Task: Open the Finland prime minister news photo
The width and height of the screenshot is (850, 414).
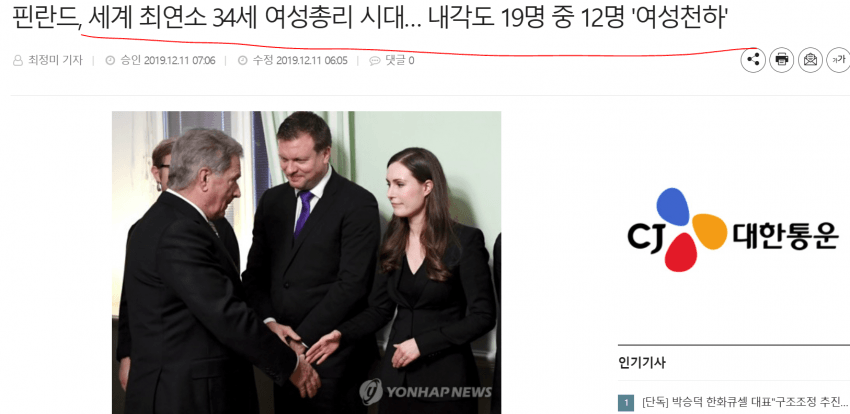Action: (306, 262)
